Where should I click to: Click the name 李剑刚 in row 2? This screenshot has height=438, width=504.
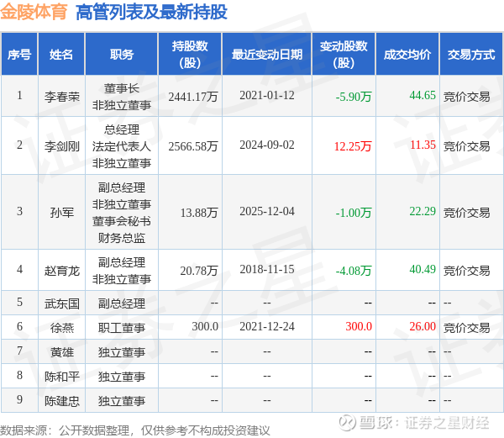coord(61,146)
